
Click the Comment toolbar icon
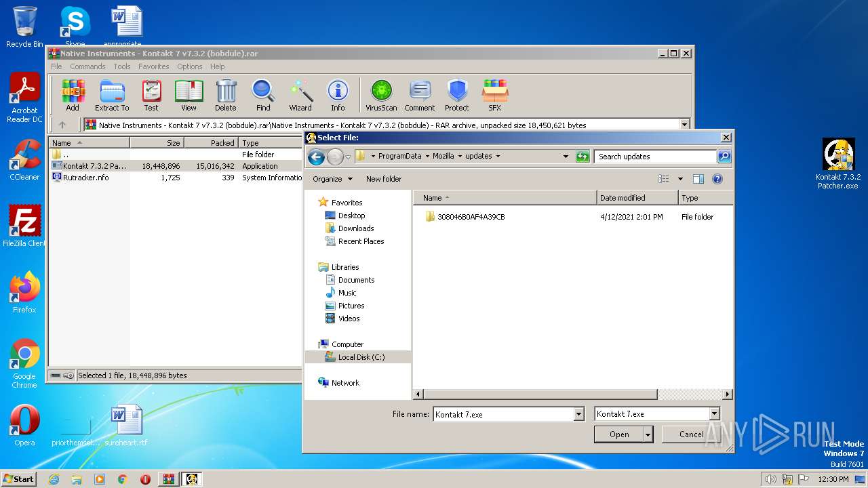coord(420,95)
